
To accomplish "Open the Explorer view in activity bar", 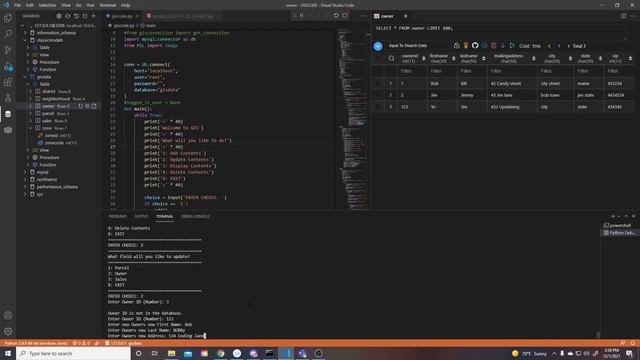I will 8,18.
